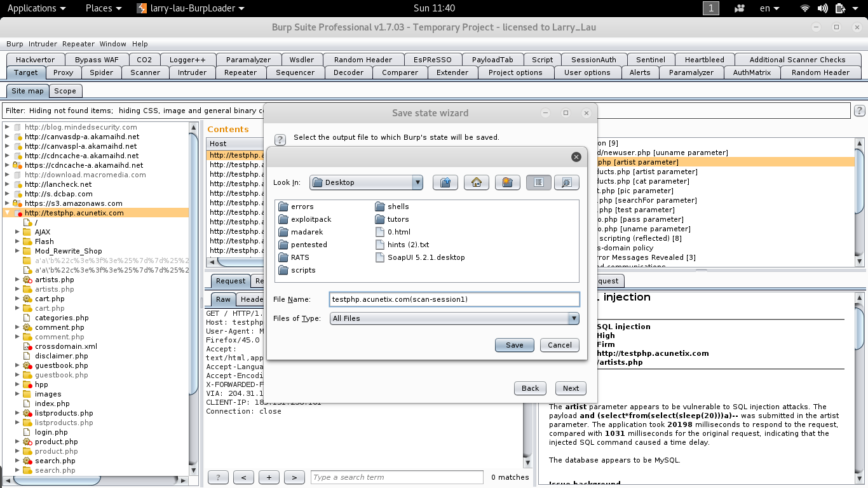Switch to the Scanner tab
This screenshot has width=868, height=488.
146,72
